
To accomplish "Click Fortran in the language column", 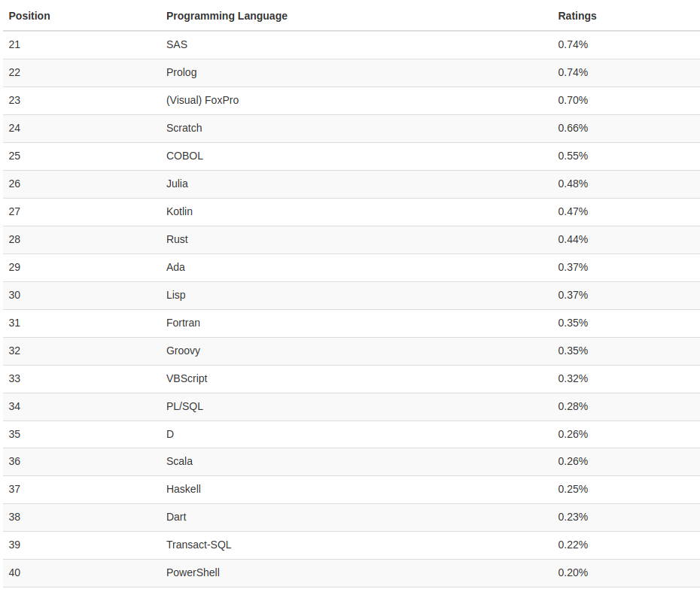I will (x=183, y=323).
